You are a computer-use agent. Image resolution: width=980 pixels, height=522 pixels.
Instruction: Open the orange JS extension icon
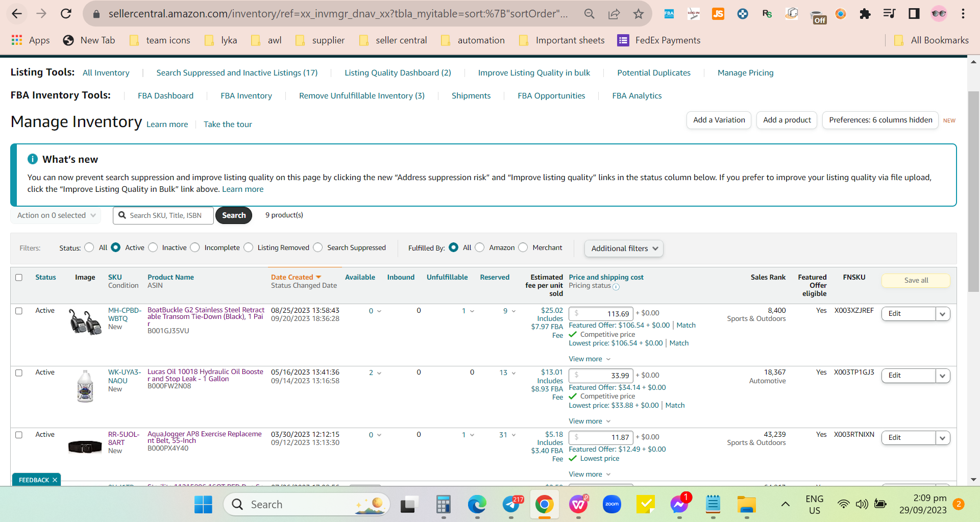pos(718,14)
